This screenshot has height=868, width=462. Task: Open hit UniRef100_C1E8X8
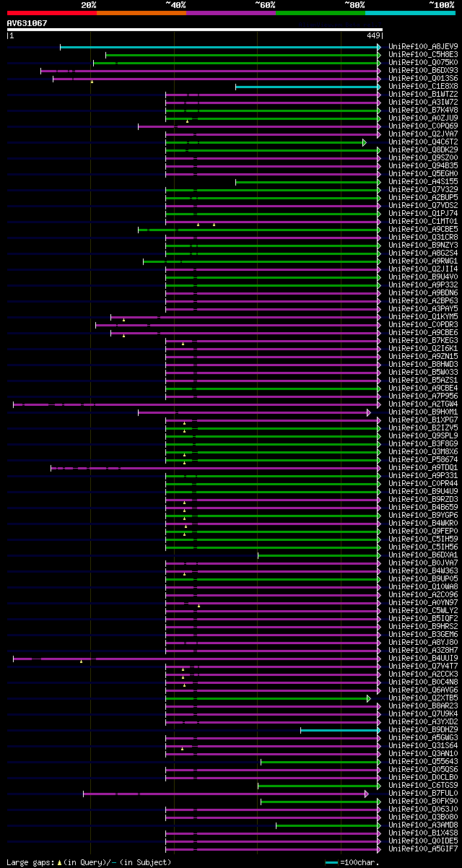pyautogui.click(x=423, y=87)
